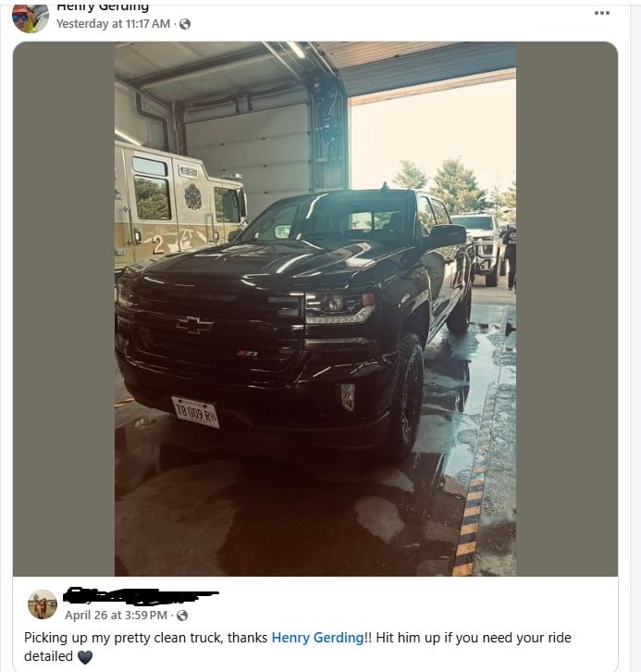Click the Chevrolet bowtie emblem on the grille
This screenshot has height=672, width=641.
pyautogui.click(x=194, y=325)
